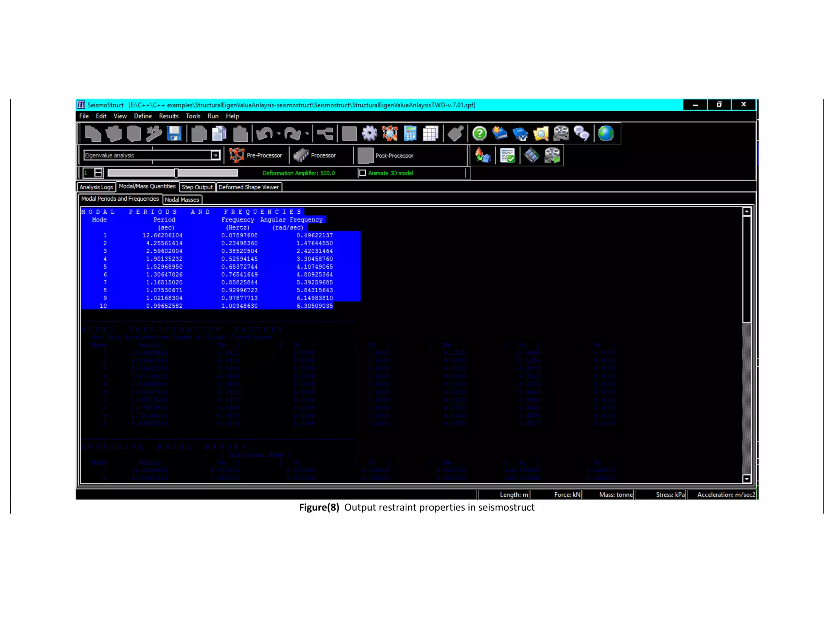Viewport: 834px width, 644px height.
Task: Click the Undo arrow icon
Action: click(x=265, y=133)
